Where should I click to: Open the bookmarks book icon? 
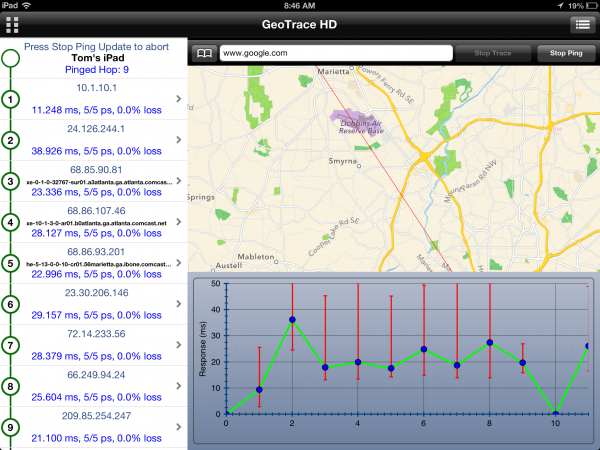(x=204, y=52)
